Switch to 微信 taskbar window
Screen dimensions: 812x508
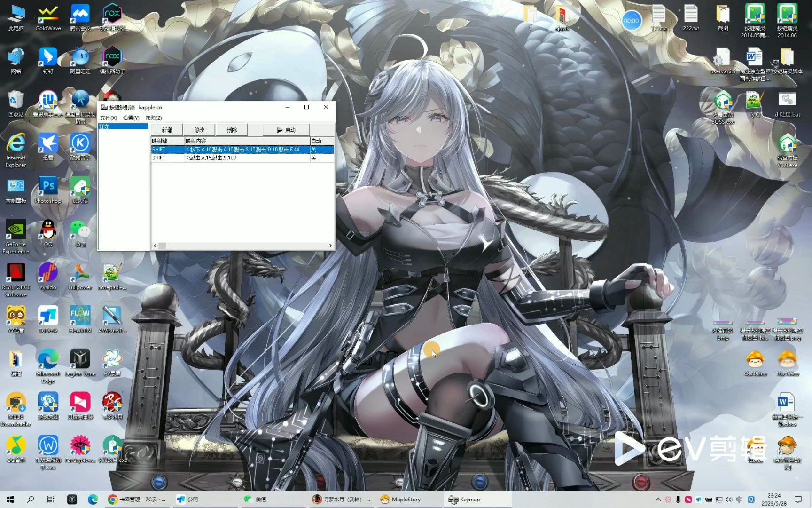[273, 500]
